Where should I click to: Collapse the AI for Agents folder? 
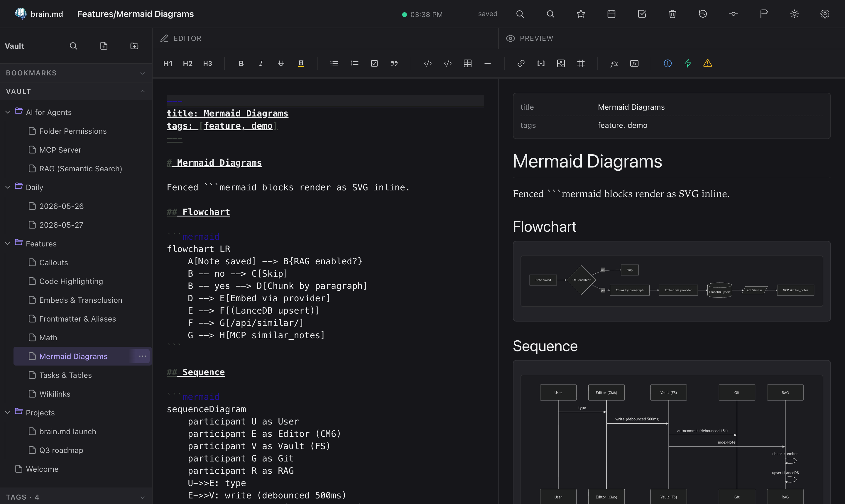point(7,112)
